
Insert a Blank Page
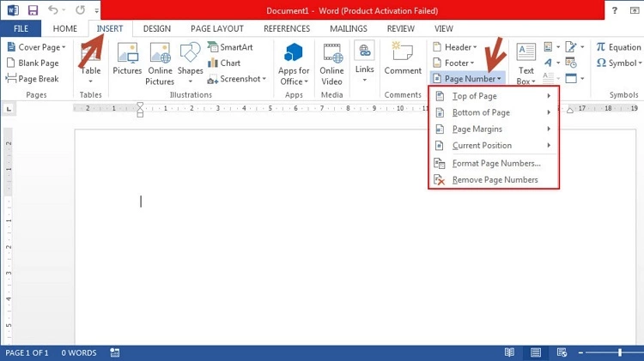click(33, 63)
